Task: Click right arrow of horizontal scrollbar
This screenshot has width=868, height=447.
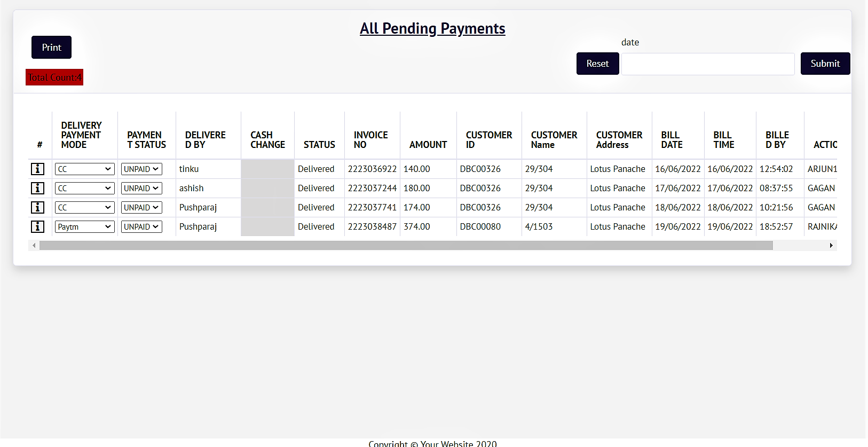Action: (x=831, y=246)
